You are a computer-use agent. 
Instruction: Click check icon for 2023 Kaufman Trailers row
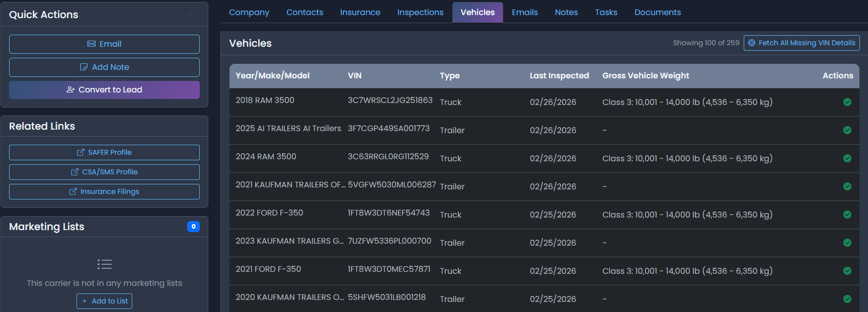click(x=847, y=243)
